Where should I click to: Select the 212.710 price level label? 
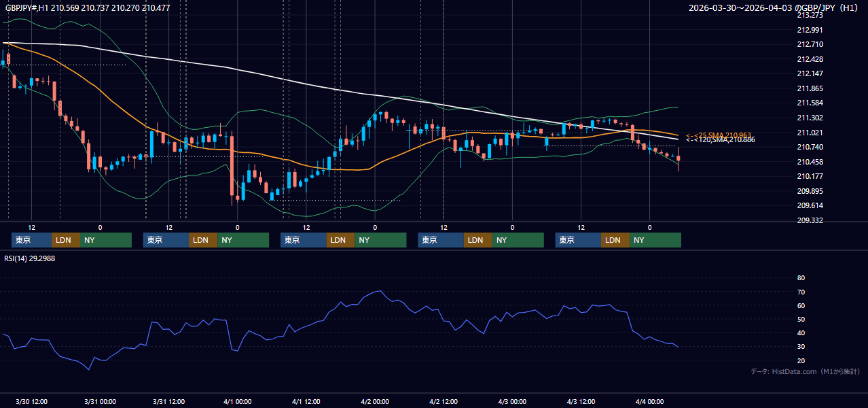coord(810,44)
